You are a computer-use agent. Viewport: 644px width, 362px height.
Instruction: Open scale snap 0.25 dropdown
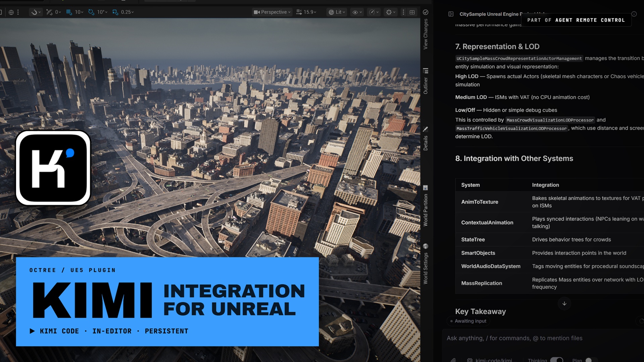click(127, 12)
